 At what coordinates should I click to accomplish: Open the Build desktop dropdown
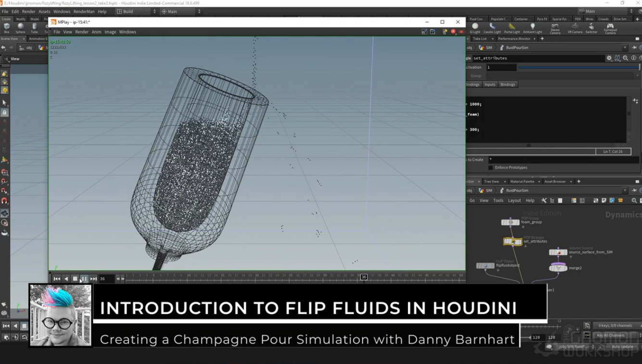click(x=137, y=12)
